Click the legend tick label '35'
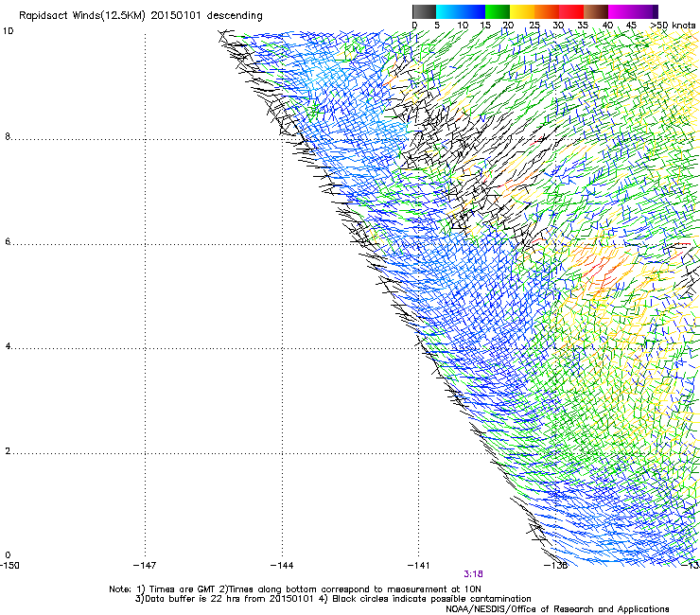The height and width of the screenshot is (615, 700). 583,26
